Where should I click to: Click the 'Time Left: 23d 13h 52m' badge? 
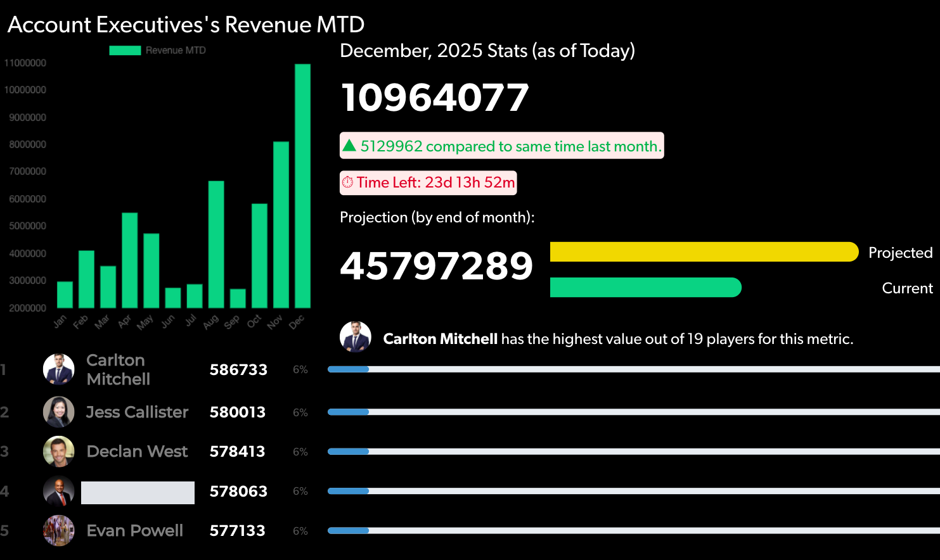point(428,182)
